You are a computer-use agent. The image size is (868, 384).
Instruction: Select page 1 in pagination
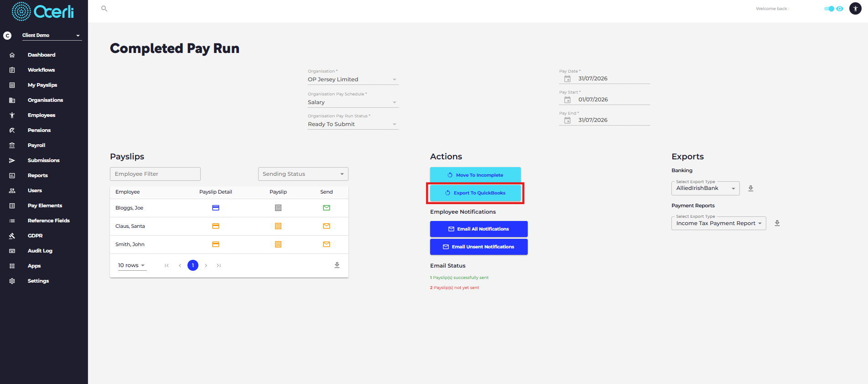(x=193, y=265)
